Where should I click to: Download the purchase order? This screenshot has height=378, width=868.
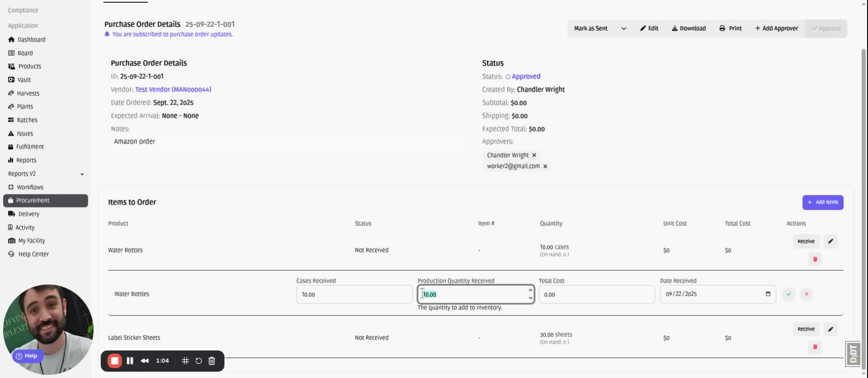tap(689, 28)
